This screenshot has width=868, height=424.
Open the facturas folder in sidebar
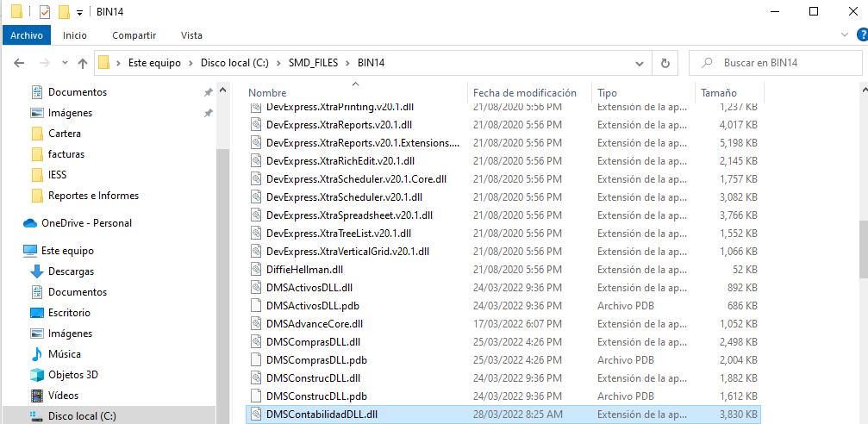[x=66, y=154]
